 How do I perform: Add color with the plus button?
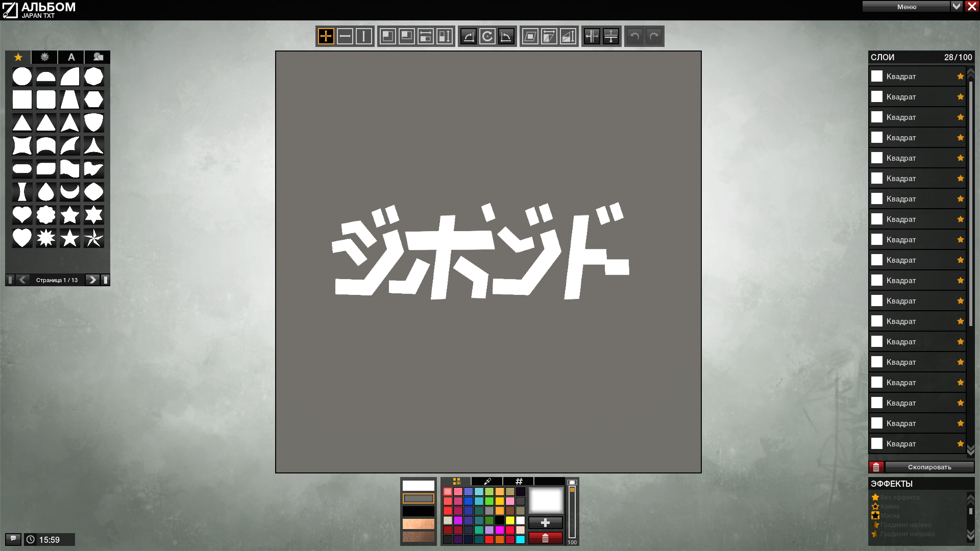(545, 523)
